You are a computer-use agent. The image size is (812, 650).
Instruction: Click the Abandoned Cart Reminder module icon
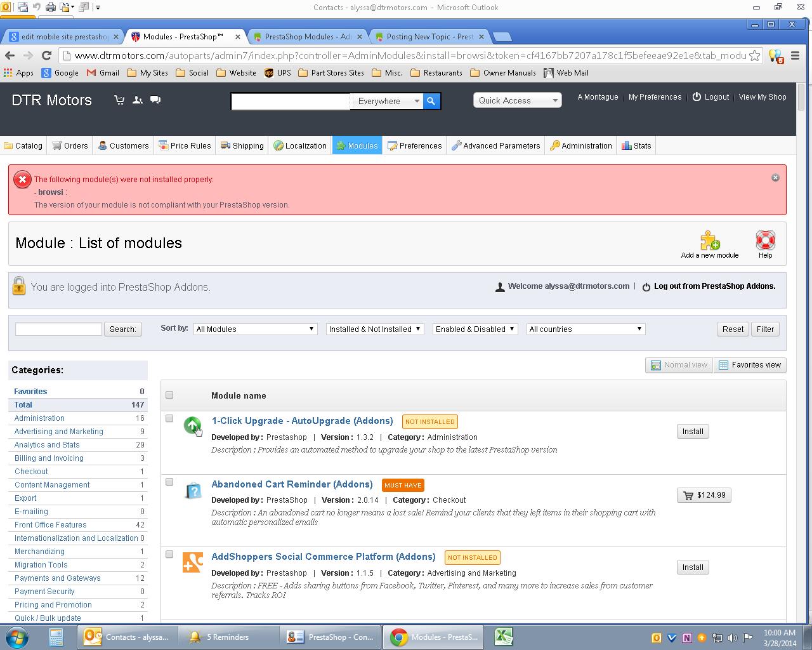[x=192, y=491]
